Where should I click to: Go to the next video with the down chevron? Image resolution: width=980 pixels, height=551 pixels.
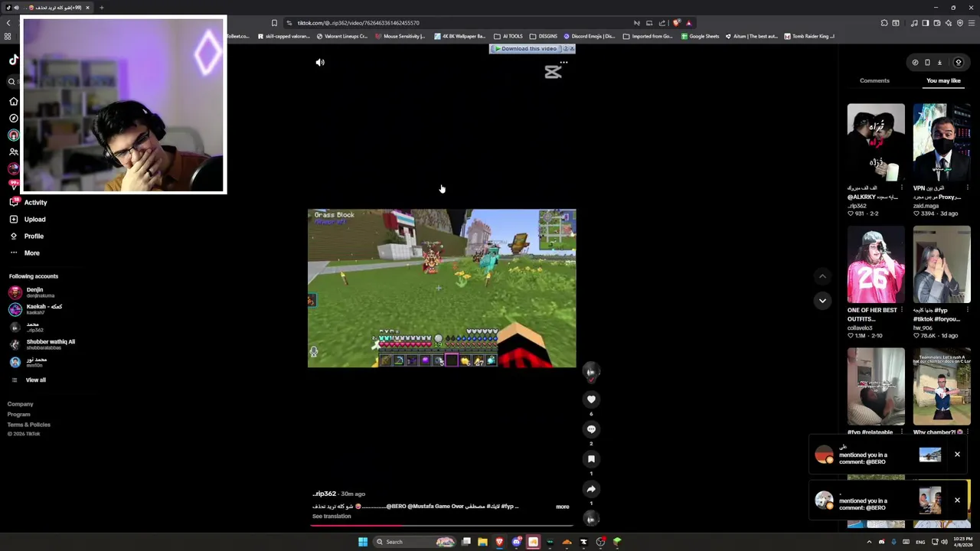(822, 301)
